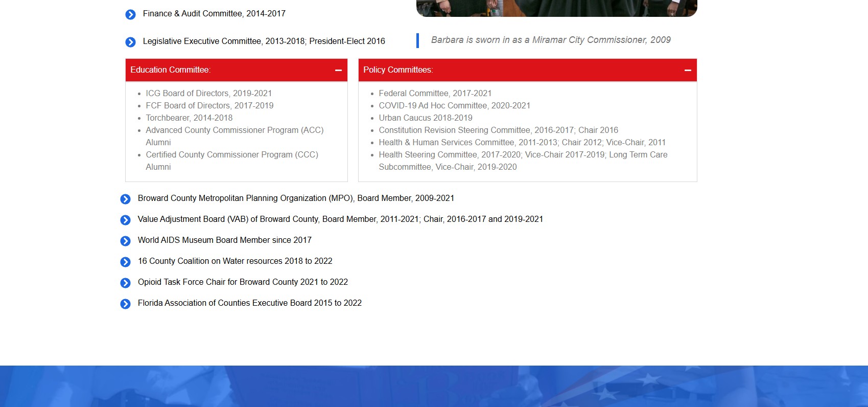
Task: Open the swearing-in photo above the caption
Action: point(556,8)
